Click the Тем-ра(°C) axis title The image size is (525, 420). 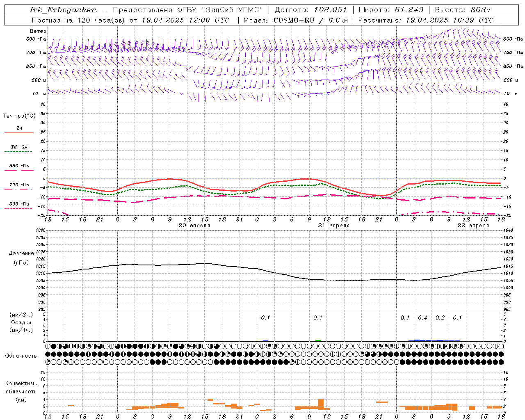coord(19,116)
